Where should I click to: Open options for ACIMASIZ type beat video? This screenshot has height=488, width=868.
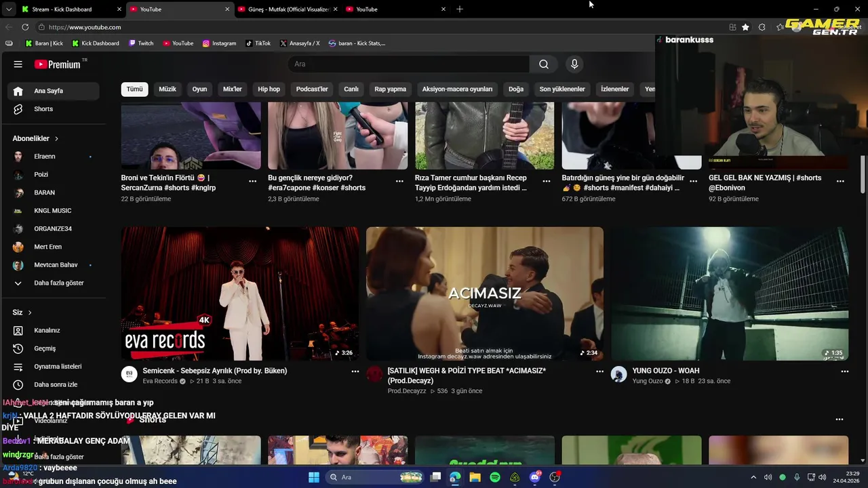click(x=599, y=371)
